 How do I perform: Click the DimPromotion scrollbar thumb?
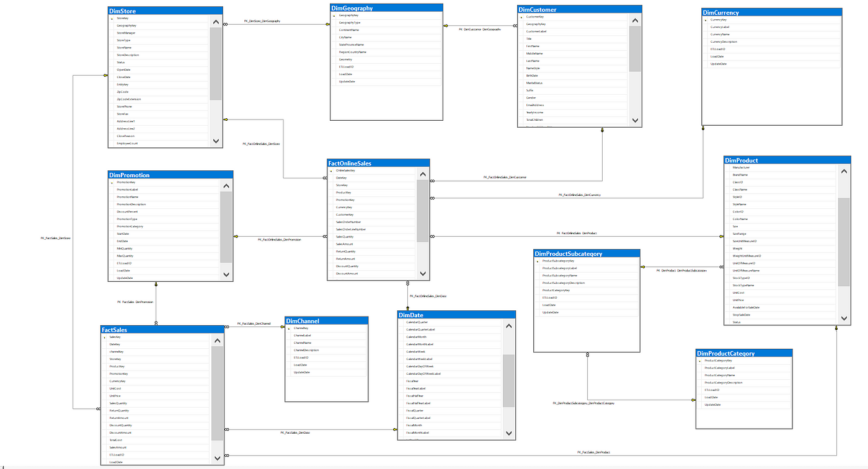coord(226,223)
